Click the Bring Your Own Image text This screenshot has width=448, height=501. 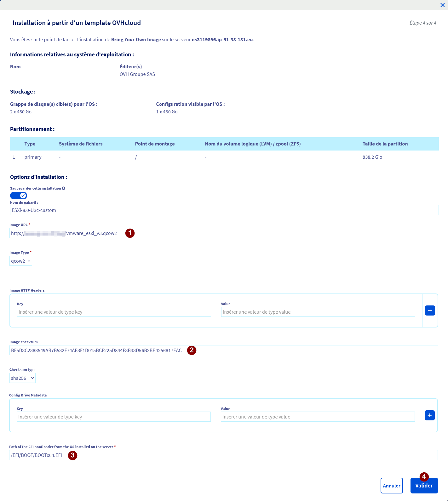[136, 40]
